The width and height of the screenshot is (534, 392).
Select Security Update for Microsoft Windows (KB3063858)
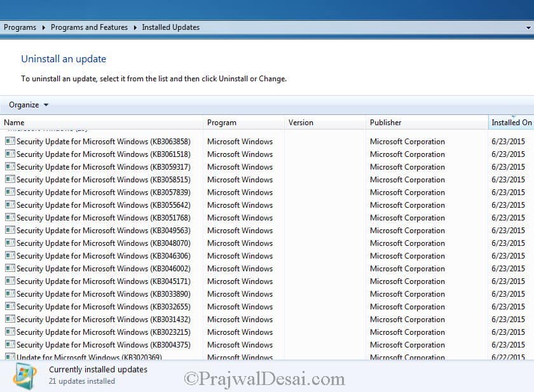[x=104, y=141]
